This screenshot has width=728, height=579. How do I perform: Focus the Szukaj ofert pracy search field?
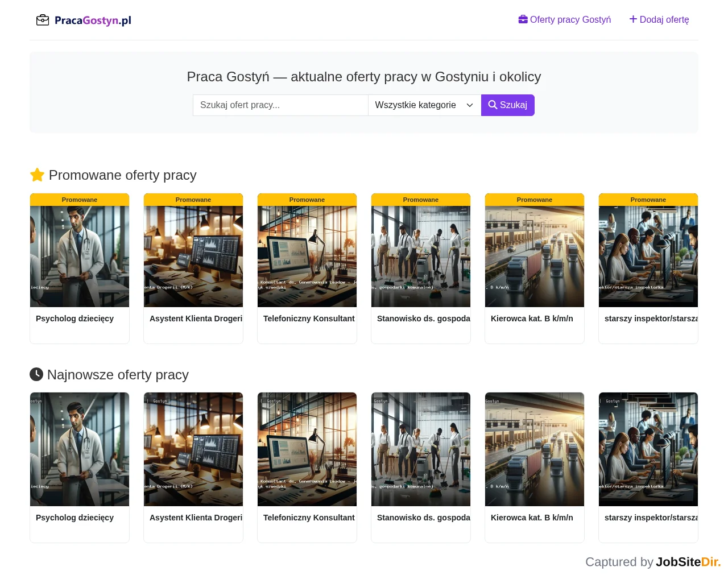click(280, 105)
